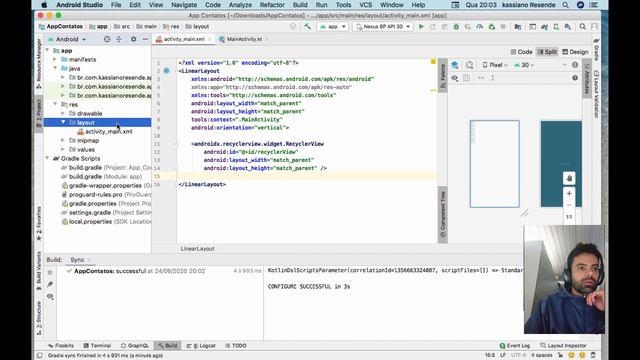The width and height of the screenshot is (640, 360).
Task: Switch editor to Design view
Action: tap(575, 52)
